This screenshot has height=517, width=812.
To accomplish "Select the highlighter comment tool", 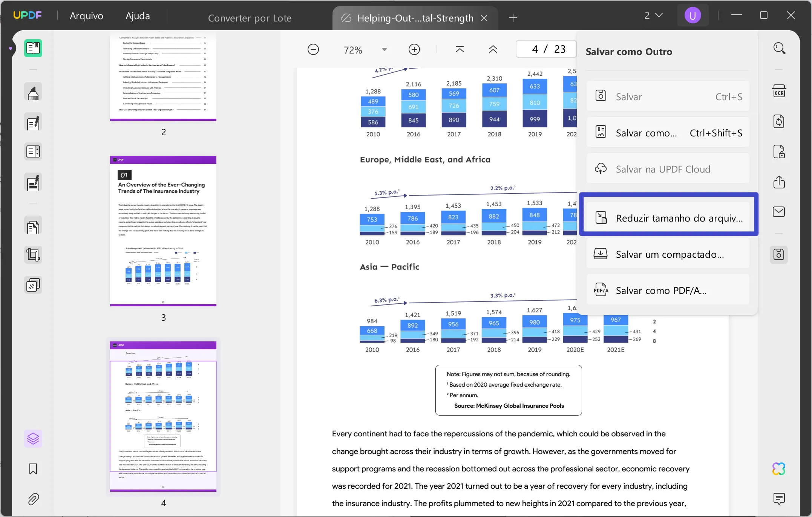I will (x=33, y=92).
